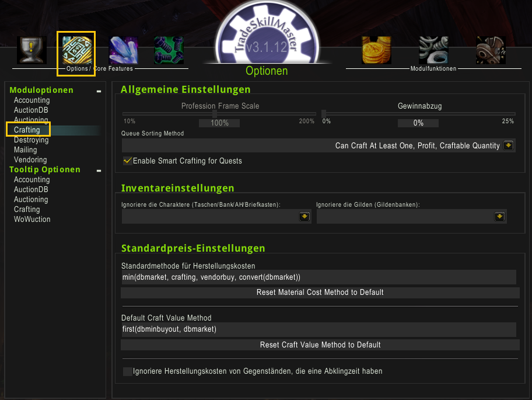
Task: Select the Options rune icon
Action: pos(78,50)
